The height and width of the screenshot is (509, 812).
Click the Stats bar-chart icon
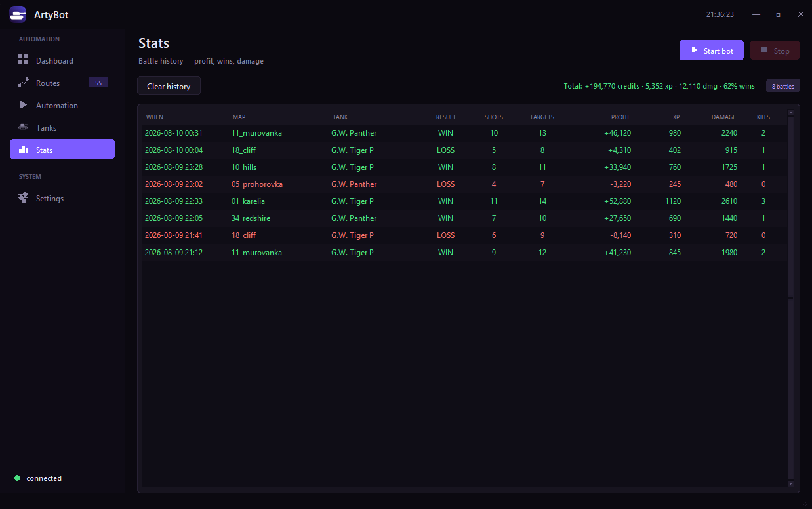tap(23, 150)
